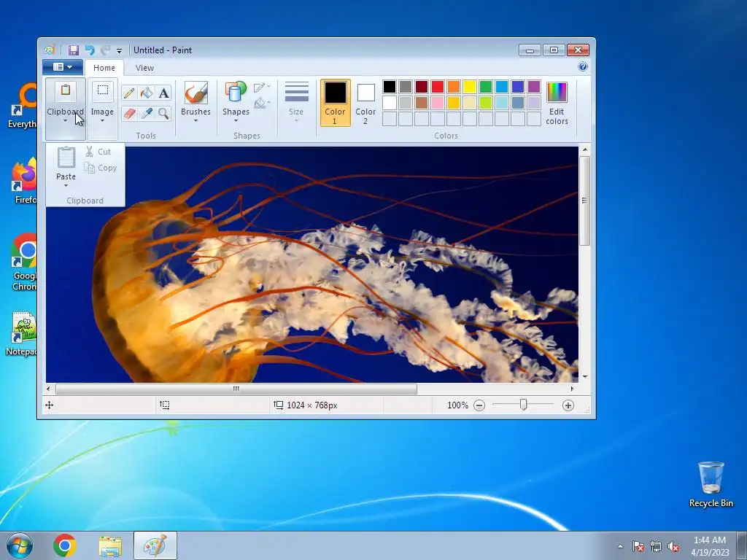Click the Cut command

tap(98, 152)
